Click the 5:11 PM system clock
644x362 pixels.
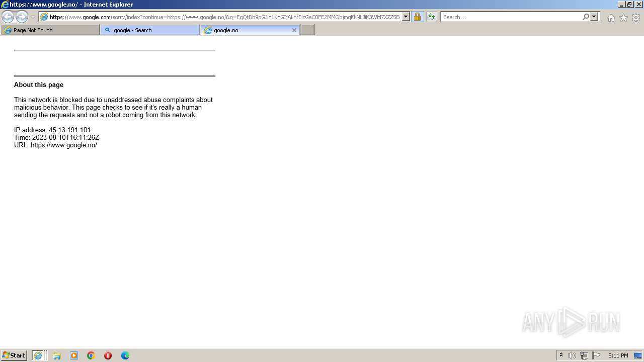pos(618,355)
